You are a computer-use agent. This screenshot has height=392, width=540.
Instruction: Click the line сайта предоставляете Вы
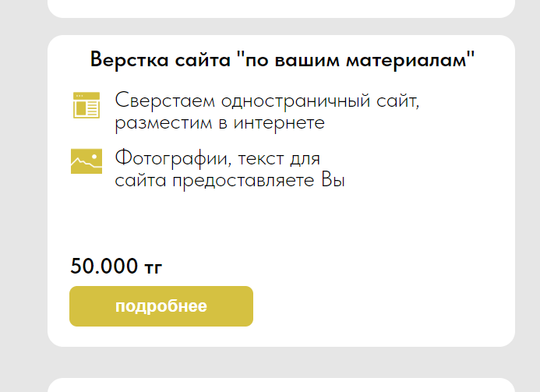pos(230,180)
